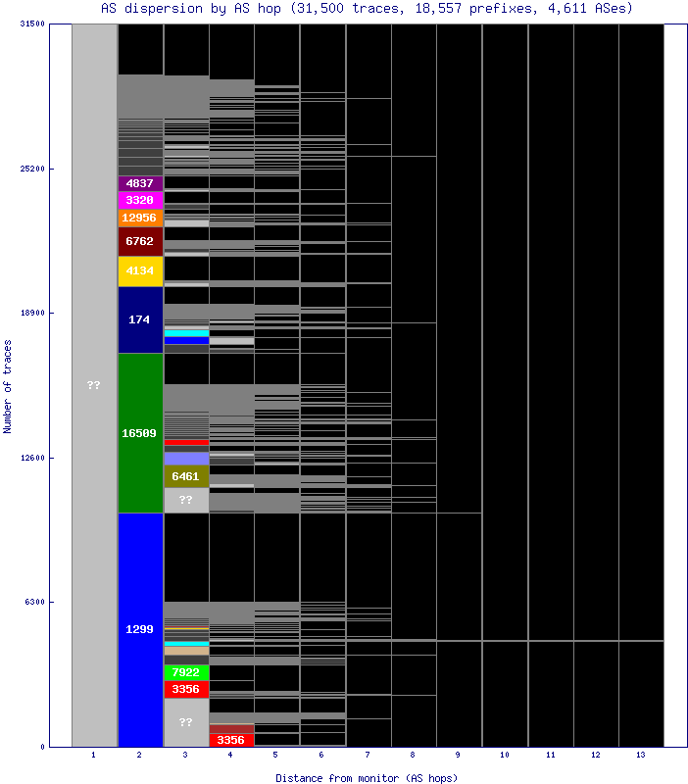Click the gray ?? block below AS 6461
The width and height of the screenshot is (688, 784).
pyautogui.click(x=185, y=500)
